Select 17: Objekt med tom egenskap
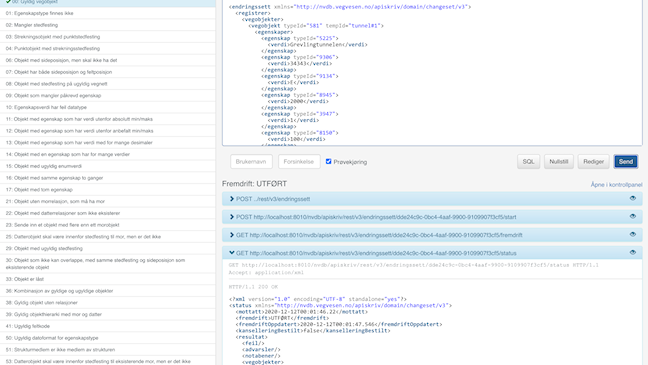The image size is (648, 365). pos(107,190)
